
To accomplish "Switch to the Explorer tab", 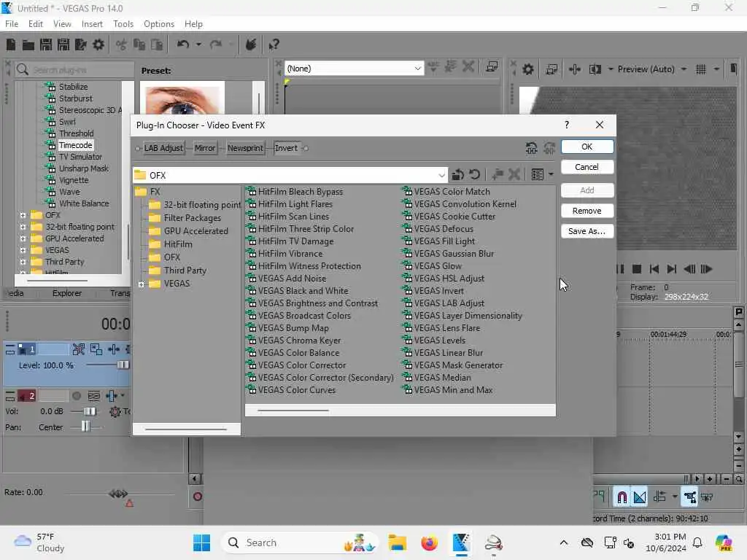I will [x=66, y=293].
